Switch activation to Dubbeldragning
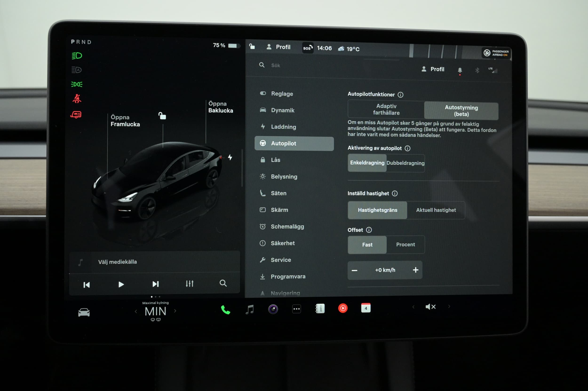This screenshot has height=391, width=588. tap(405, 163)
